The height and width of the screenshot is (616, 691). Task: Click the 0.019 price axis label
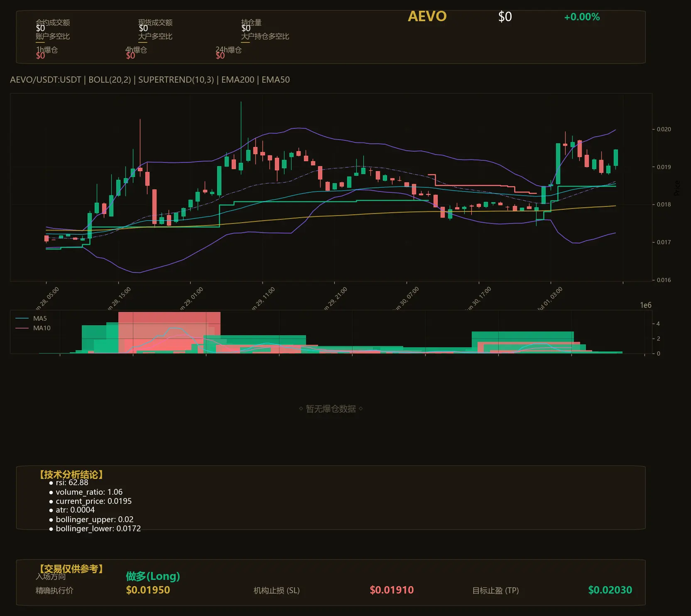[664, 167]
